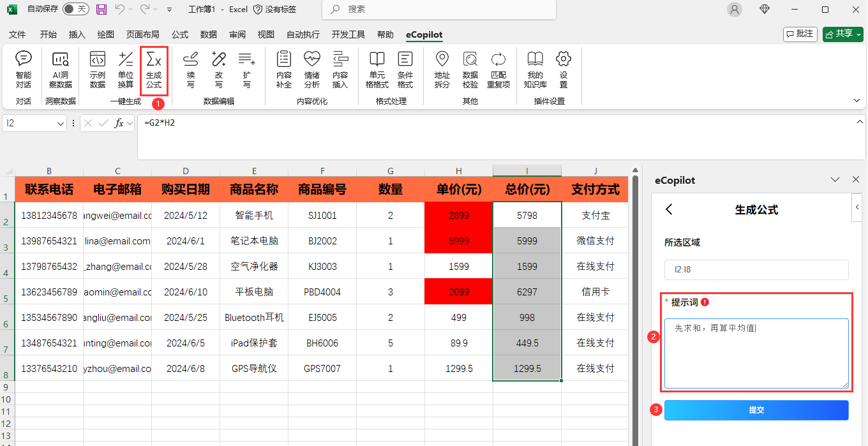Click the 情绪分析 sentiment icon
The height and width of the screenshot is (446, 868).
click(311, 70)
